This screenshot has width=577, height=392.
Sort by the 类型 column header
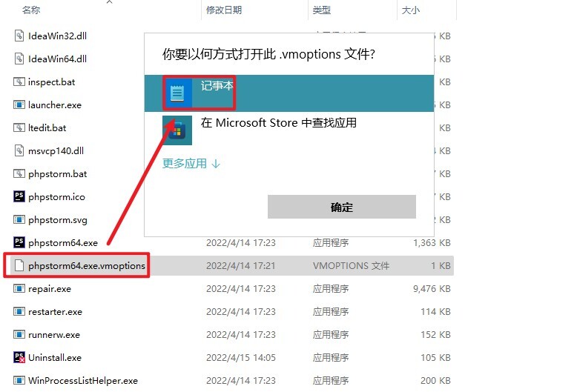[x=322, y=10]
